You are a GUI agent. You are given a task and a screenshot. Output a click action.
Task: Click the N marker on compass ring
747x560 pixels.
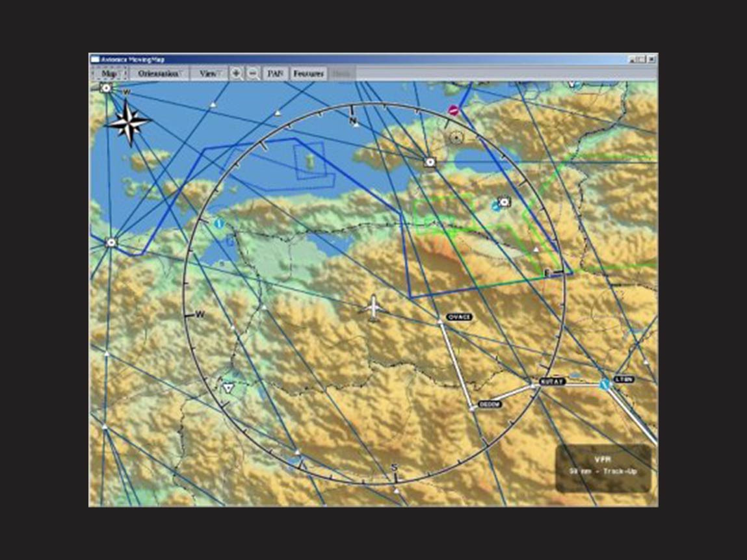click(x=353, y=121)
